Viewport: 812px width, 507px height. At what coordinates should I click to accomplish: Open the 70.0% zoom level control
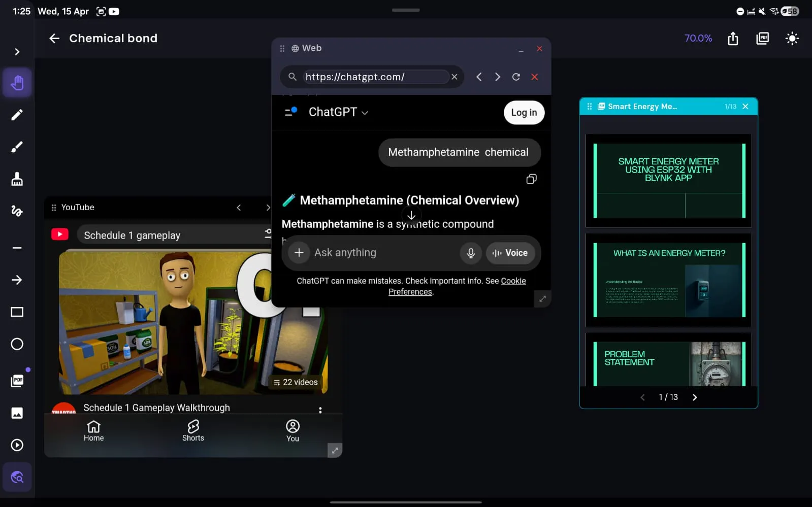[x=698, y=39]
